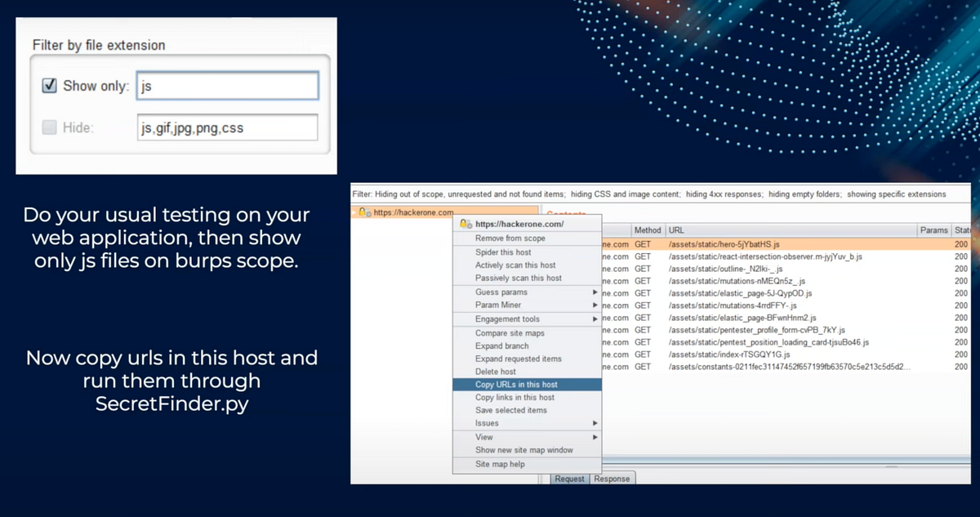The height and width of the screenshot is (517, 980).
Task: Switch to the Response tab
Action: (612, 479)
